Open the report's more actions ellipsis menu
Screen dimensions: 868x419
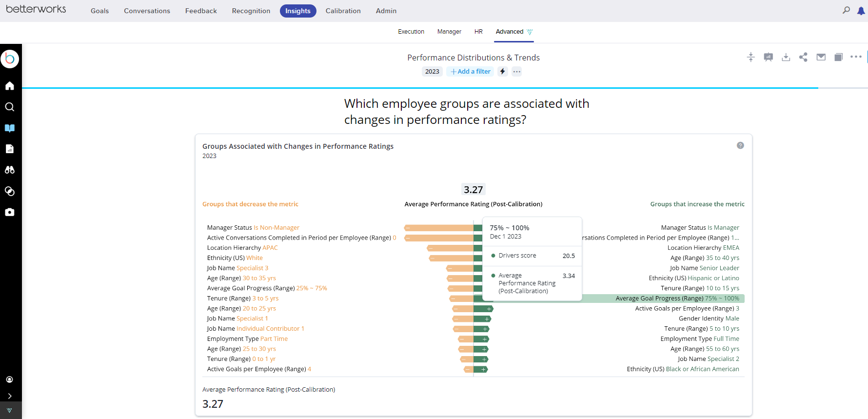[x=856, y=57]
